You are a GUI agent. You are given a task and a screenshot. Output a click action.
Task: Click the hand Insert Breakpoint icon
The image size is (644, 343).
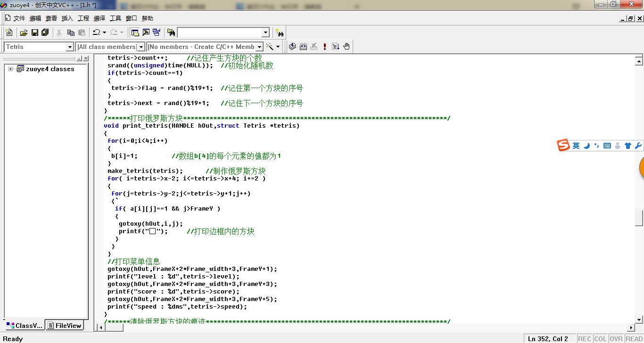tap(347, 47)
